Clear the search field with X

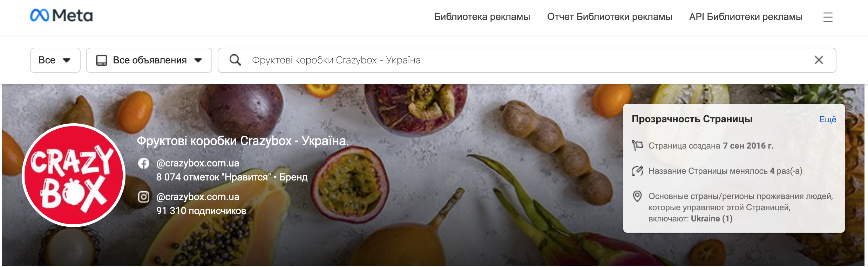click(819, 60)
